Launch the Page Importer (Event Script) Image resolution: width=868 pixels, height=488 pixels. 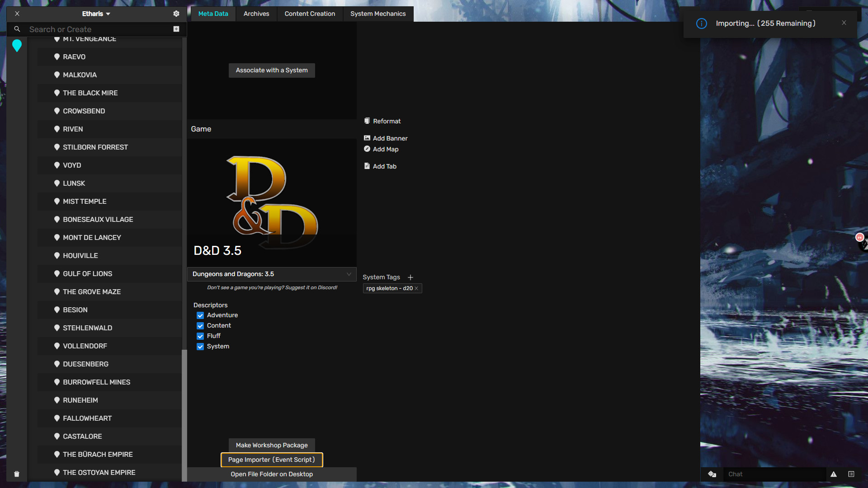click(x=271, y=460)
